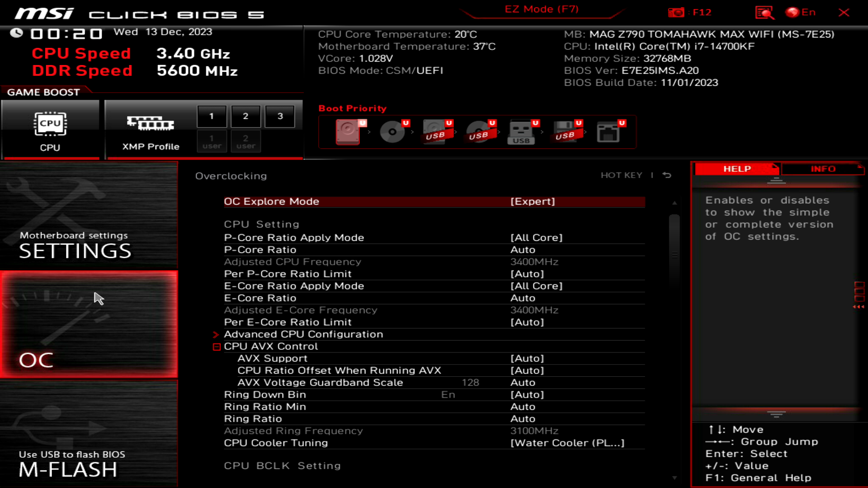868x488 pixels.
Task: Select XMP user profile 1
Action: tap(212, 141)
